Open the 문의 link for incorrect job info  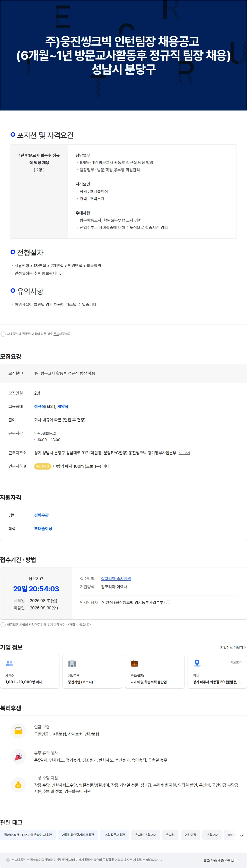click(x=56, y=334)
